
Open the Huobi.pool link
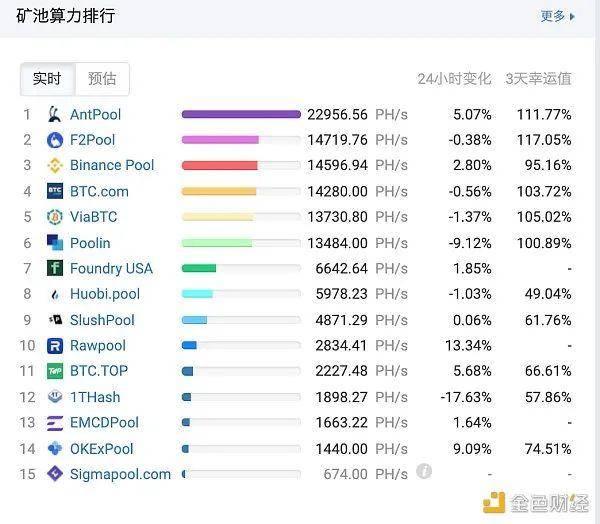(105, 294)
